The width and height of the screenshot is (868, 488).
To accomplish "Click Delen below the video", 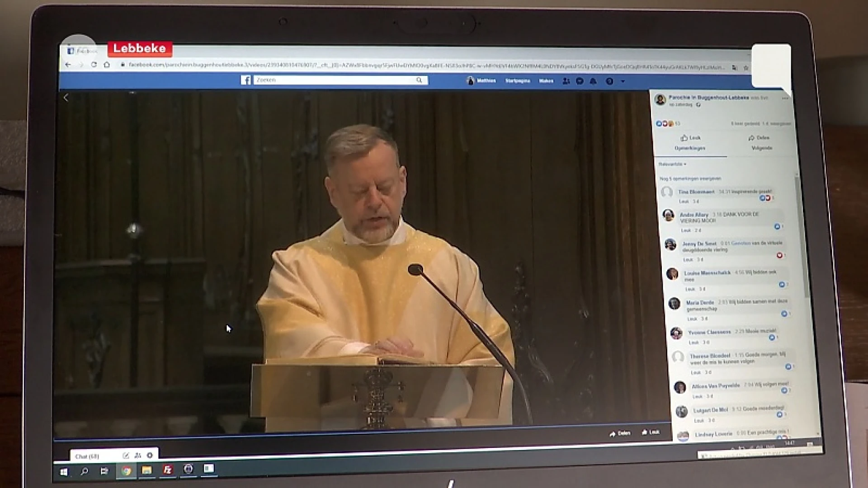I will 620,433.
